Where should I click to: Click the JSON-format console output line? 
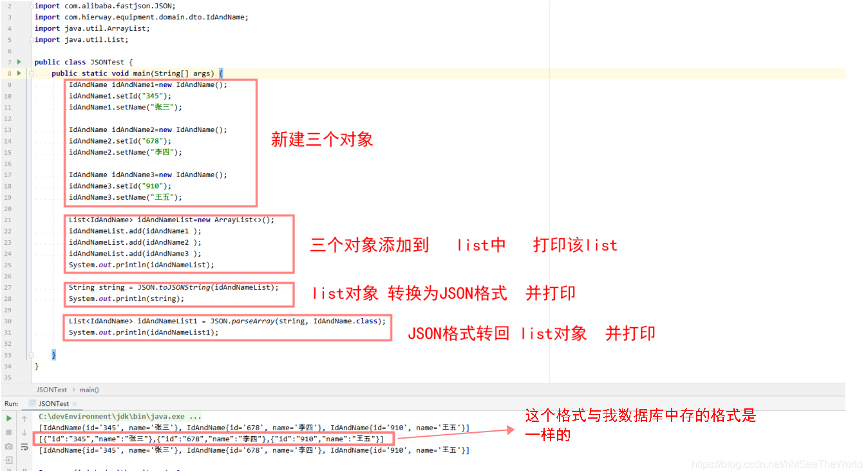[211, 439]
